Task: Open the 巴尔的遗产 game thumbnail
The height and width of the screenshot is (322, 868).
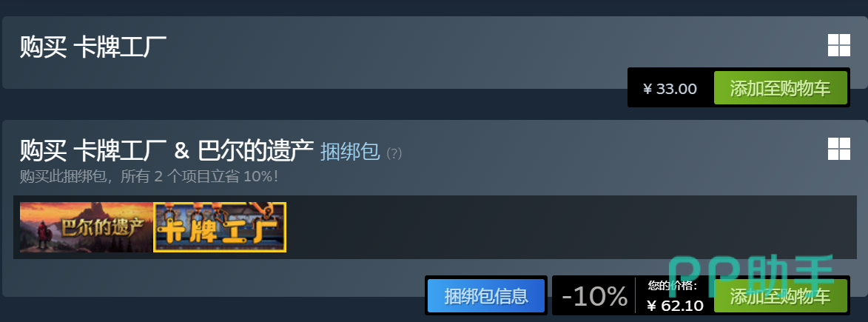Action: pos(87,227)
